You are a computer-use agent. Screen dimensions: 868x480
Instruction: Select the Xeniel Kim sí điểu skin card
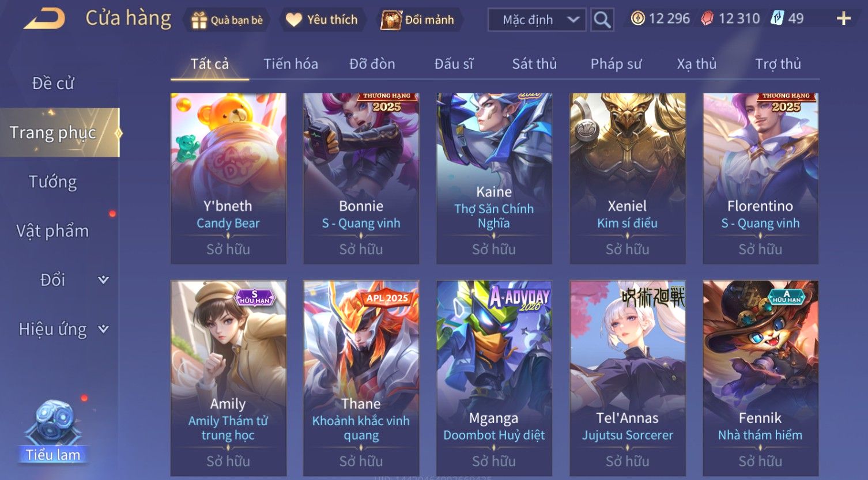click(x=628, y=179)
